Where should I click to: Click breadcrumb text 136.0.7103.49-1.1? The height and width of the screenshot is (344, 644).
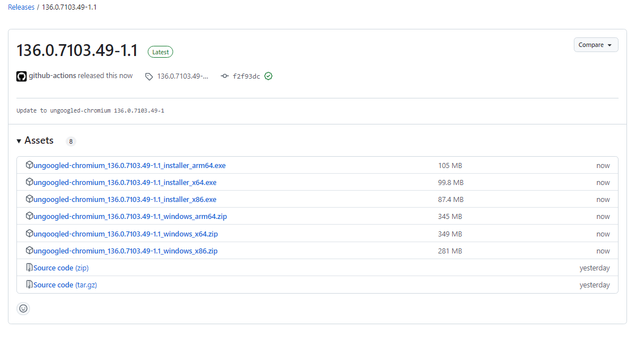tap(69, 7)
